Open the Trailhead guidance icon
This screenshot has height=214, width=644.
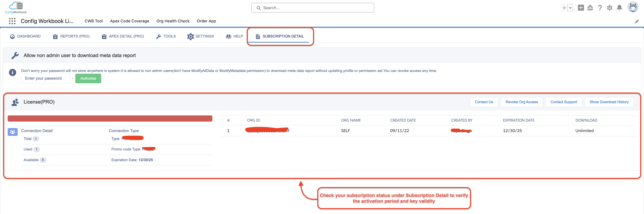(590, 8)
